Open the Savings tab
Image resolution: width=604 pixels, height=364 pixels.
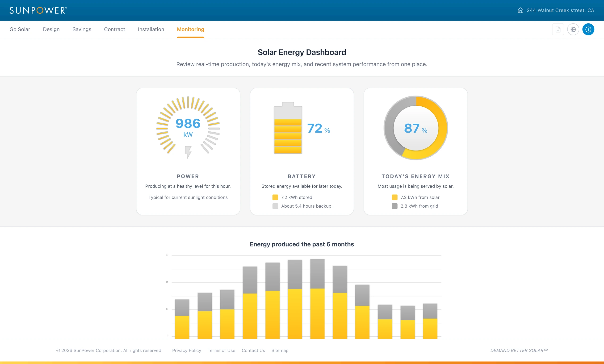pyautogui.click(x=82, y=29)
